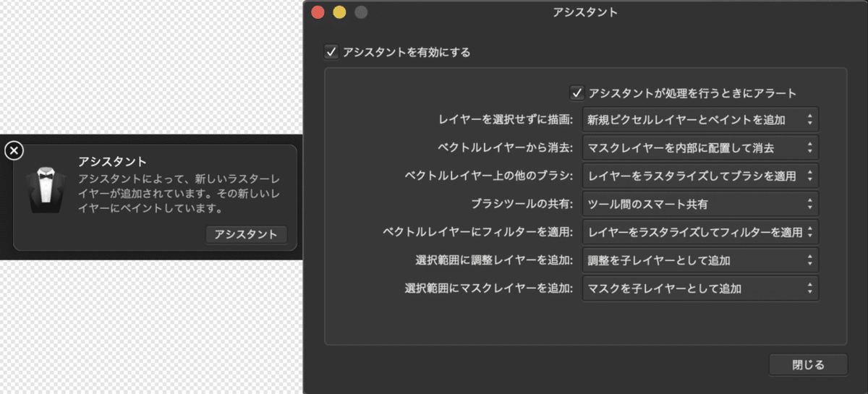Open ベクトルレイヤー上の他のブラシ dropdown
The height and width of the screenshot is (394, 868).
[x=700, y=176]
